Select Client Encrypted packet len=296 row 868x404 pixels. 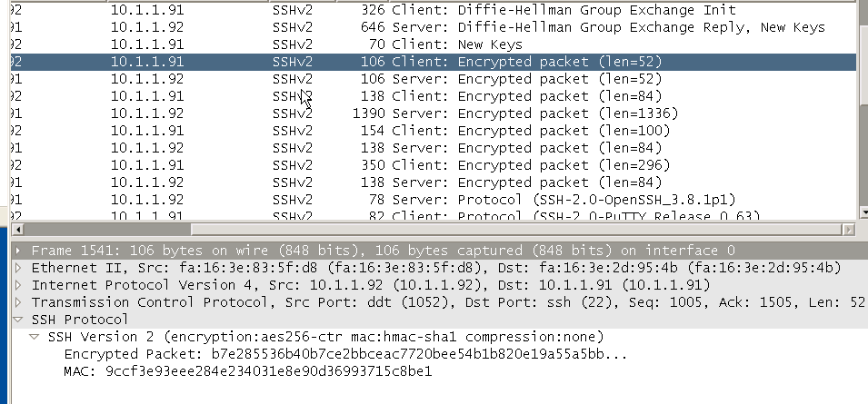click(x=434, y=164)
